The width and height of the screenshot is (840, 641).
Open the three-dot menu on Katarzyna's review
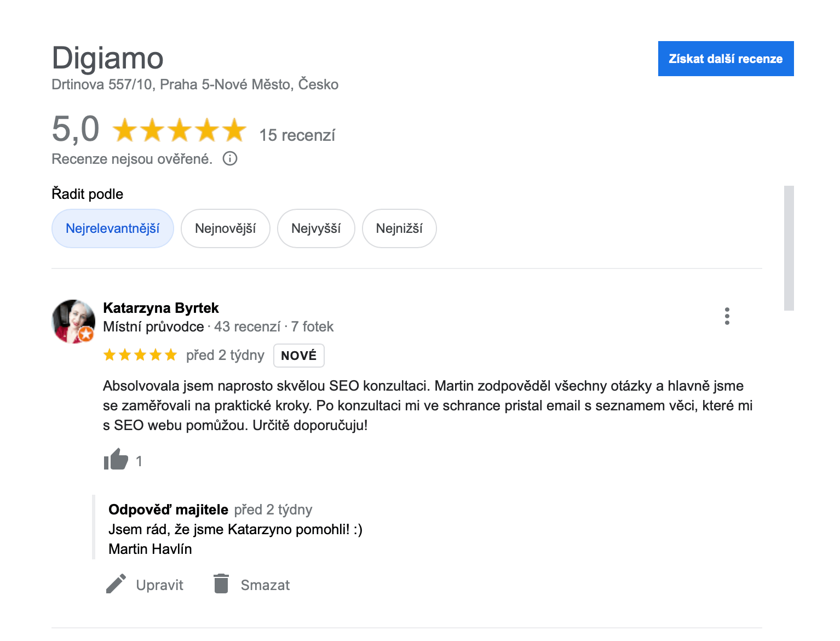[x=727, y=316]
